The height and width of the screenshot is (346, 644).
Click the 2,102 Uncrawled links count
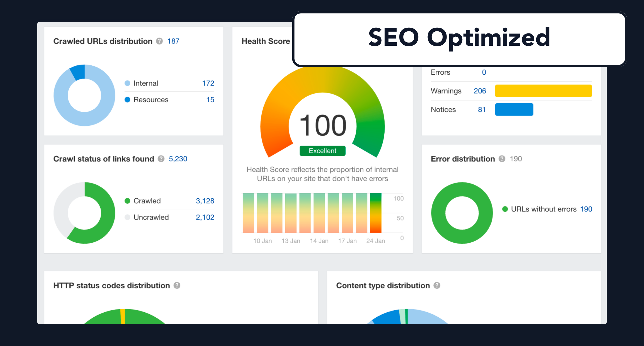(x=205, y=217)
